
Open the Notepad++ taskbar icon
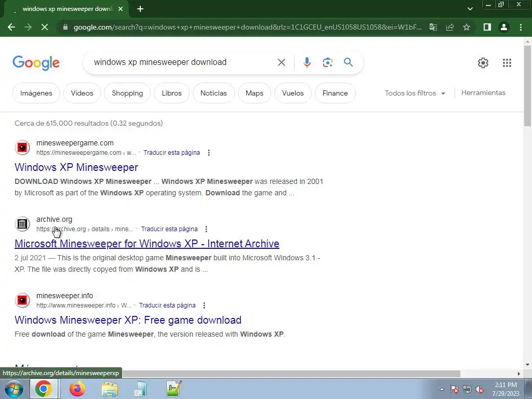point(174,389)
